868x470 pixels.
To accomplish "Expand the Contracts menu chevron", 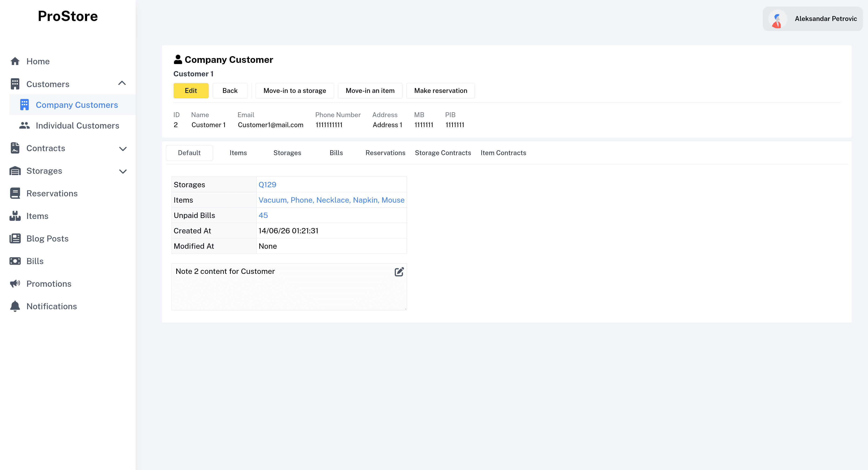I will pos(123,149).
